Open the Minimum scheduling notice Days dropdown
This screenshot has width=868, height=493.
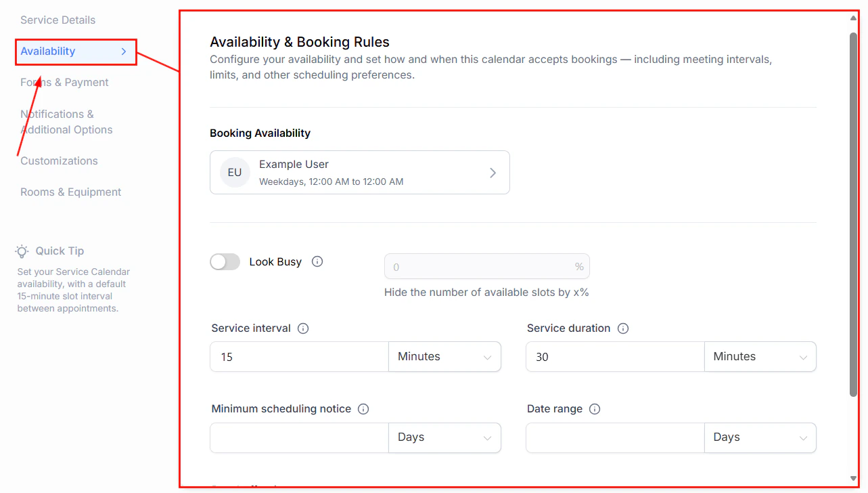pyautogui.click(x=444, y=437)
